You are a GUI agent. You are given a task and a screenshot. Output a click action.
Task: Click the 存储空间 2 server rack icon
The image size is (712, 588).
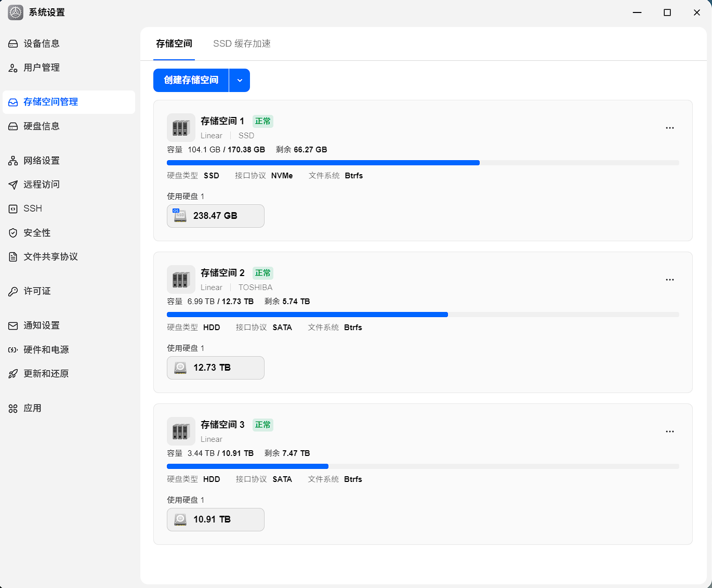pos(181,279)
